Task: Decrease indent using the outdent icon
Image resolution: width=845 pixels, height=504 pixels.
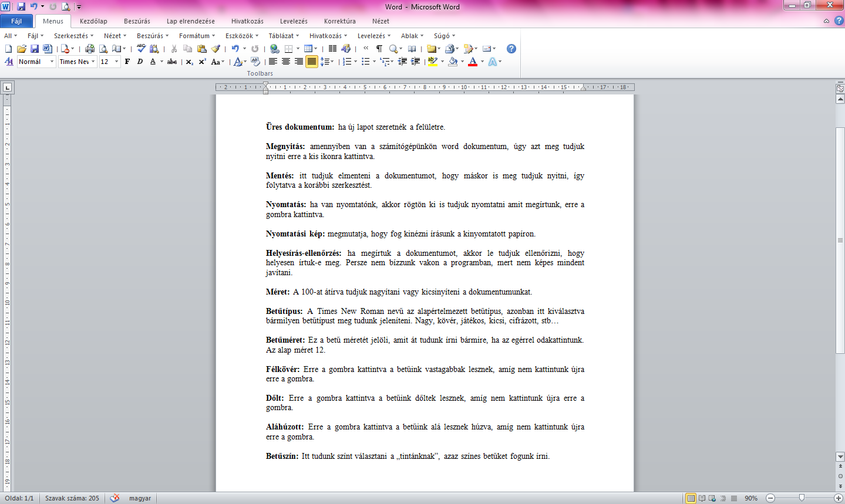Action: tap(402, 62)
